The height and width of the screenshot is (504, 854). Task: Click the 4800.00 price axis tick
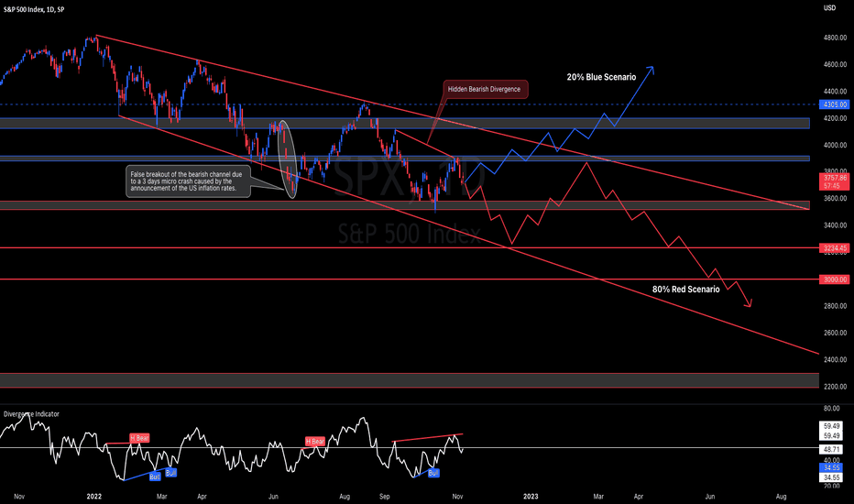pos(836,38)
